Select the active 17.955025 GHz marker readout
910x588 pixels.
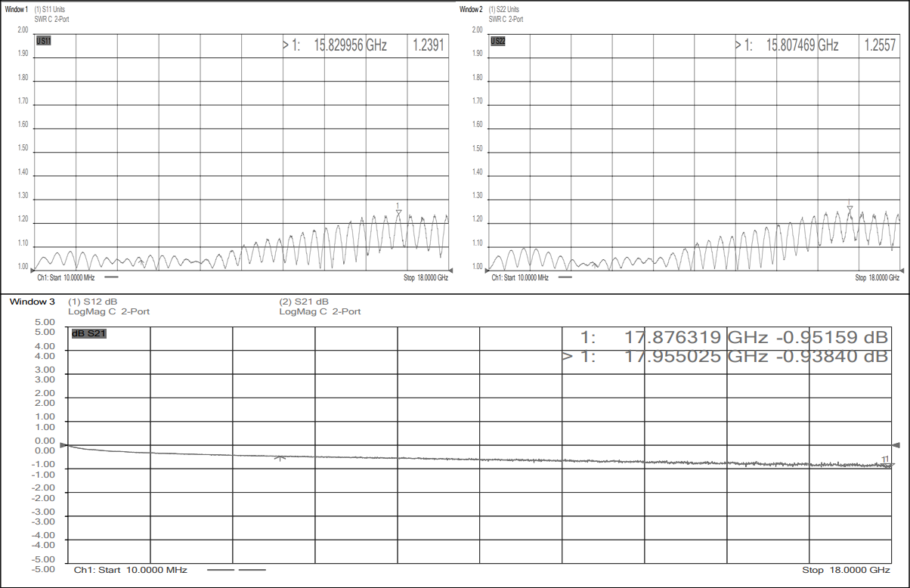pos(726,356)
